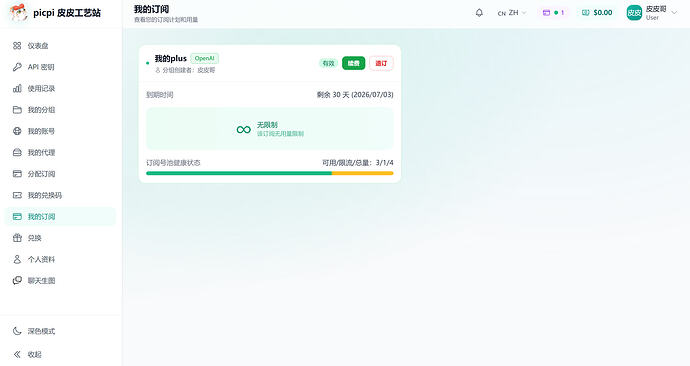Open 我的代理 from the sidebar
Viewport: 690px width, 366px height.
coord(60,153)
